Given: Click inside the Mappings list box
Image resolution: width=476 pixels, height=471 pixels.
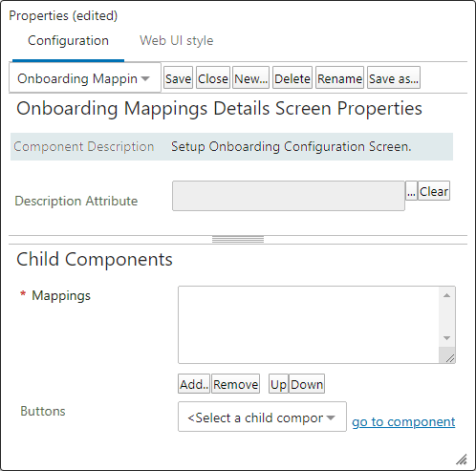Looking at the screenshot, I should (308, 325).
